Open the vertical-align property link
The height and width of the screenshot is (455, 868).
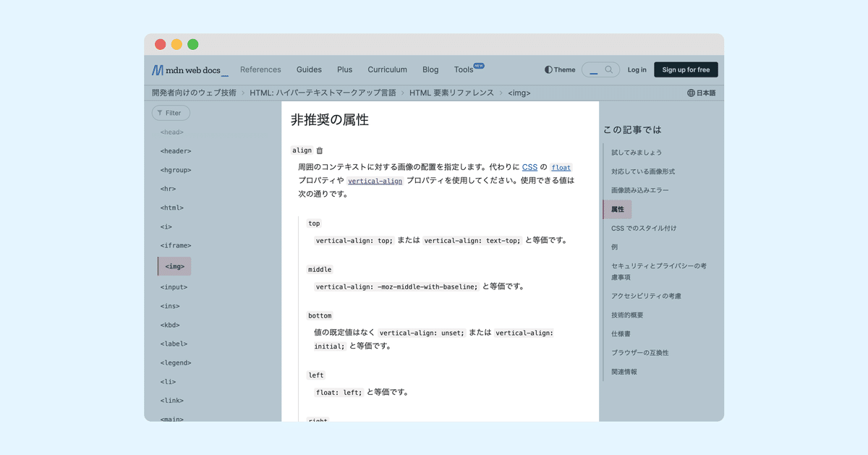tap(375, 181)
